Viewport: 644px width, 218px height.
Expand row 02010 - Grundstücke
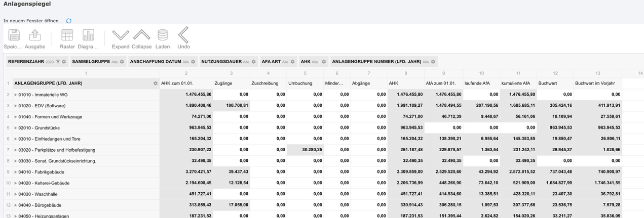tap(16, 128)
